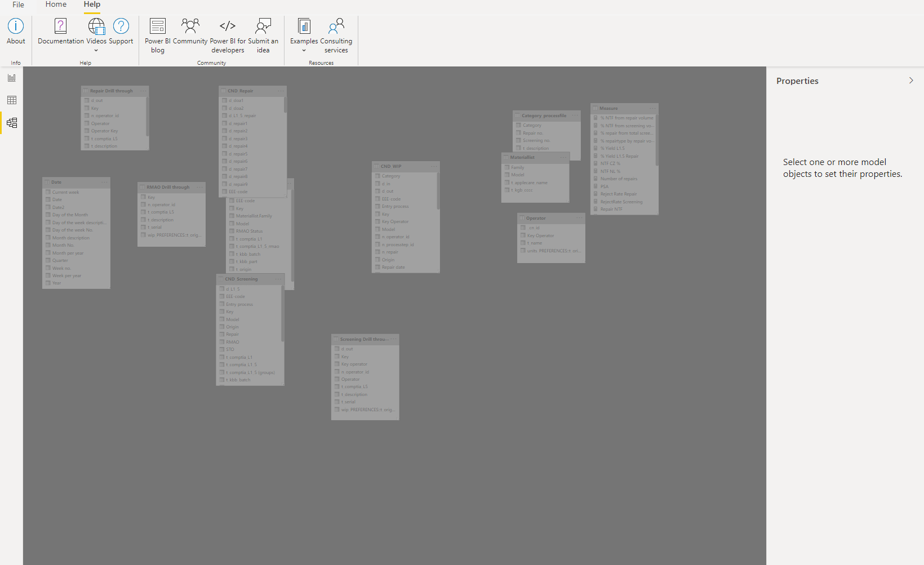
Task: Open more options on CND WIP table
Action: tap(434, 166)
